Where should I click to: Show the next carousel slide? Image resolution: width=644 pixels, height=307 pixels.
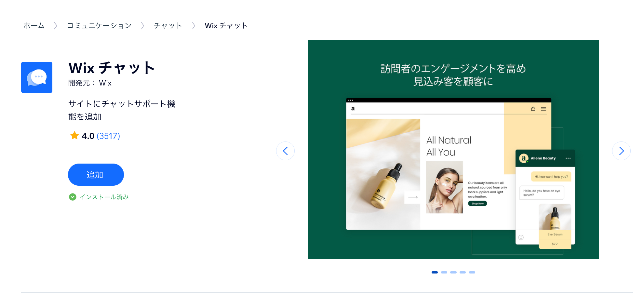click(x=621, y=151)
